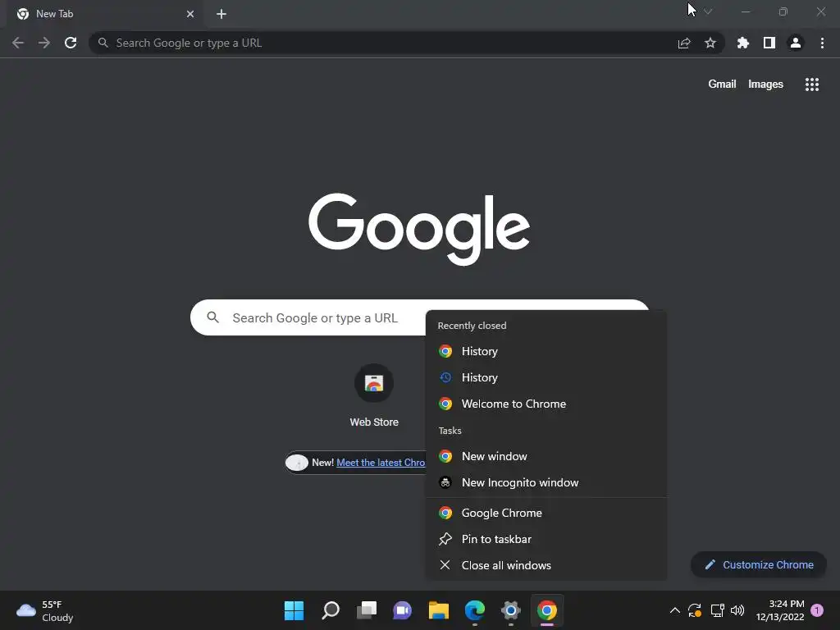Click the share page icon in address bar
The height and width of the screenshot is (630, 840).
(x=684, y=43)
